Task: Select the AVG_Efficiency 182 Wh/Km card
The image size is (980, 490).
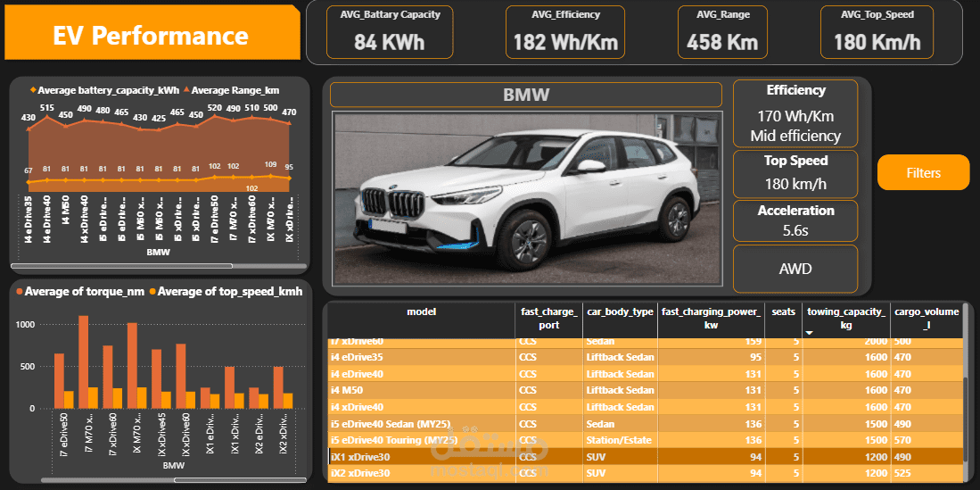Action: [565, 32]
